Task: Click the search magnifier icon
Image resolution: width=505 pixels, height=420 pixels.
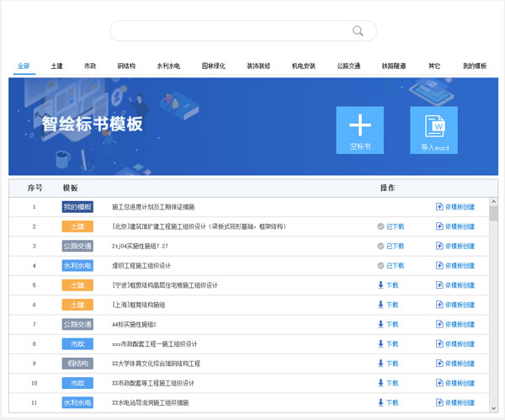Action: [x=358, y=31]
